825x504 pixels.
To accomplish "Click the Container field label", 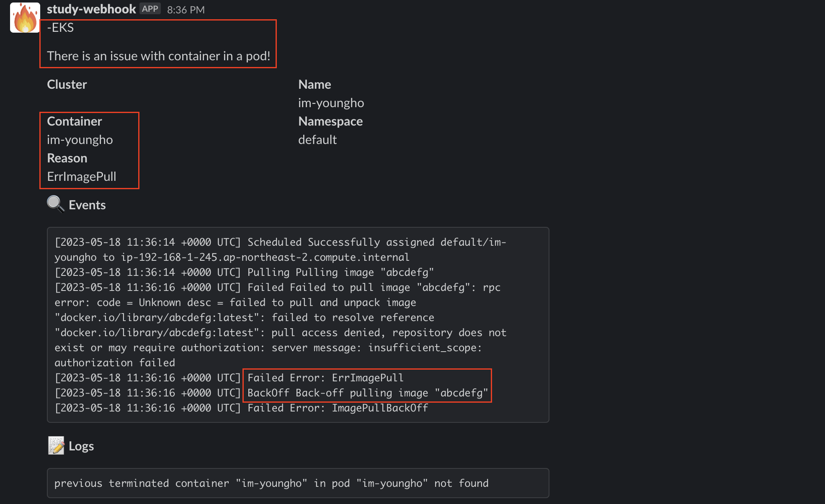I will pyautogui.click(x=75, y=121).
